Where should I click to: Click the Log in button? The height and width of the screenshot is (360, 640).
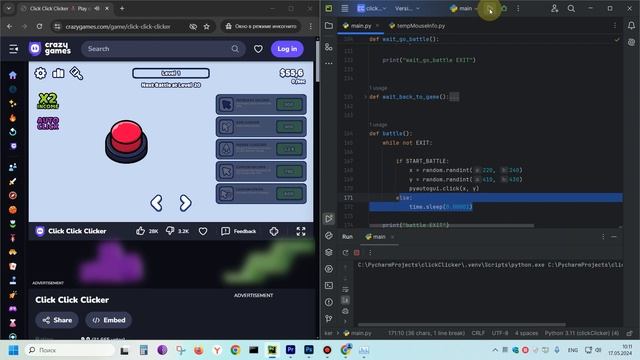(287, 49)
